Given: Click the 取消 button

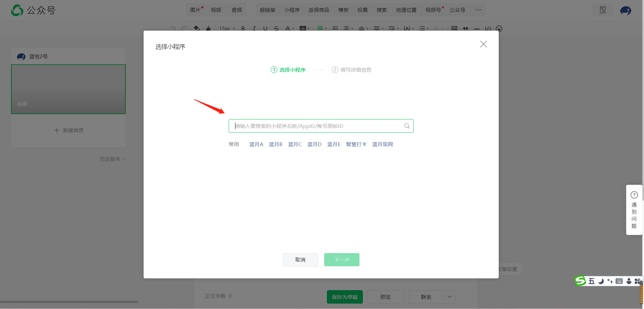Looking at the screenshot, I should point(300,260).
